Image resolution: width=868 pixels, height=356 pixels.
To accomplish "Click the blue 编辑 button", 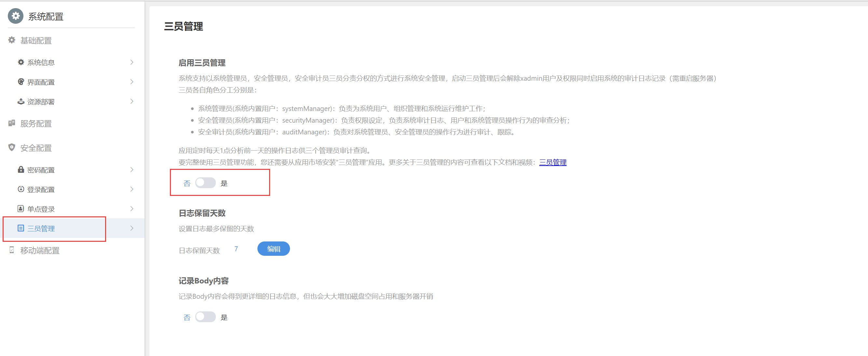I will pos(273,249).
